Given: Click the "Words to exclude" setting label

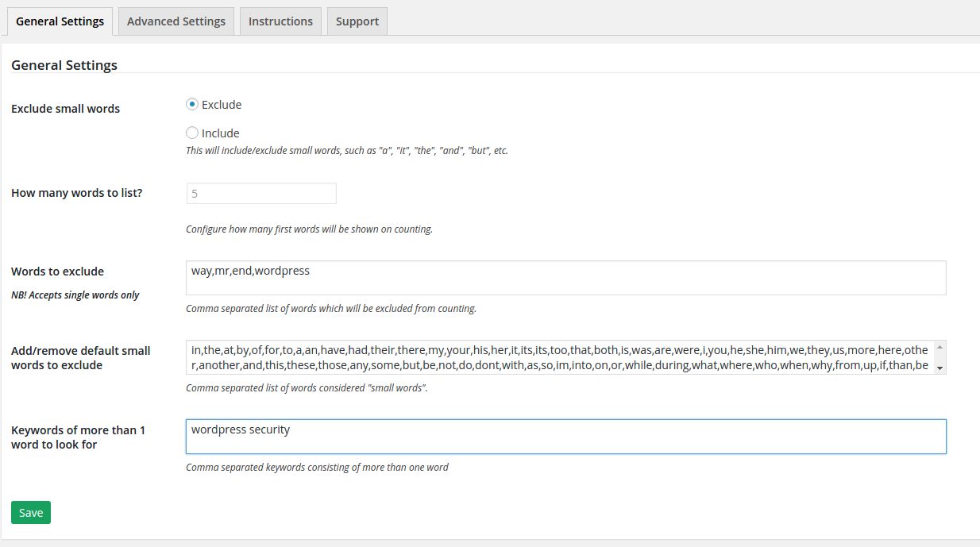Looking at the screenshot, I should (x=57, y=272).
